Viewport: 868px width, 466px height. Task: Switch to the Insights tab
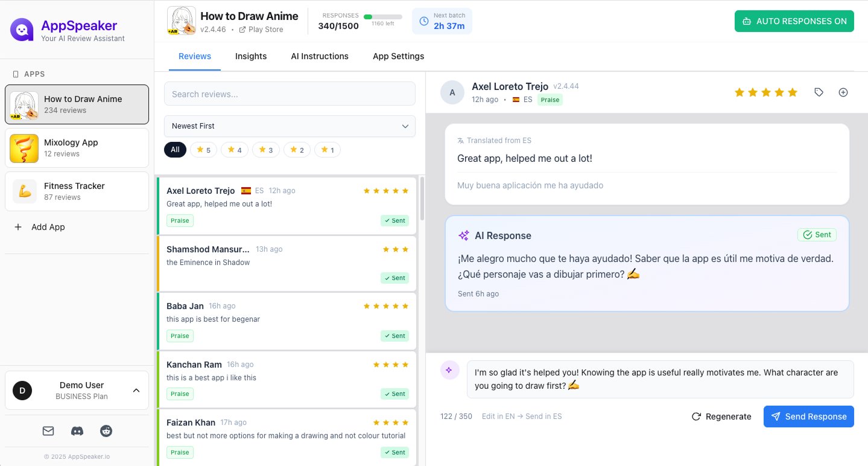pos(251,56)
